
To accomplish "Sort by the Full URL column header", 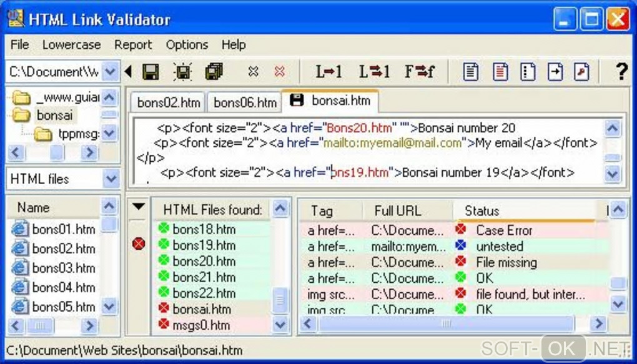I will pos(407,211).
